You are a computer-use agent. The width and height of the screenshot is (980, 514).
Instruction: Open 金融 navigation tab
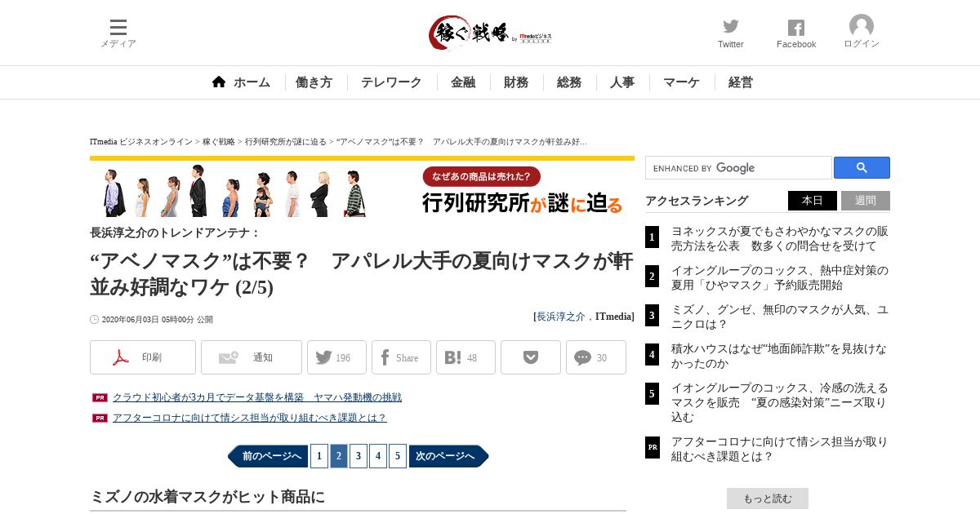click(x=463, y=82)
